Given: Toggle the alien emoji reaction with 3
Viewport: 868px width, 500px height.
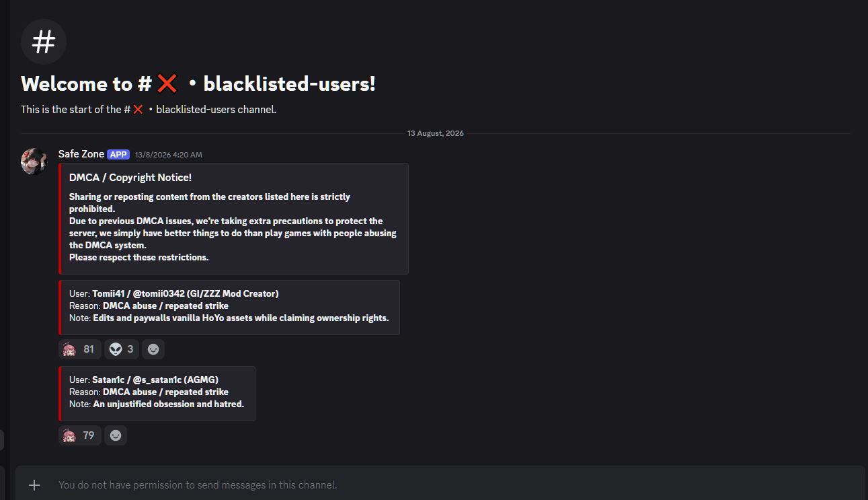Looking at the screenshot, I should (x=122, y=349).
